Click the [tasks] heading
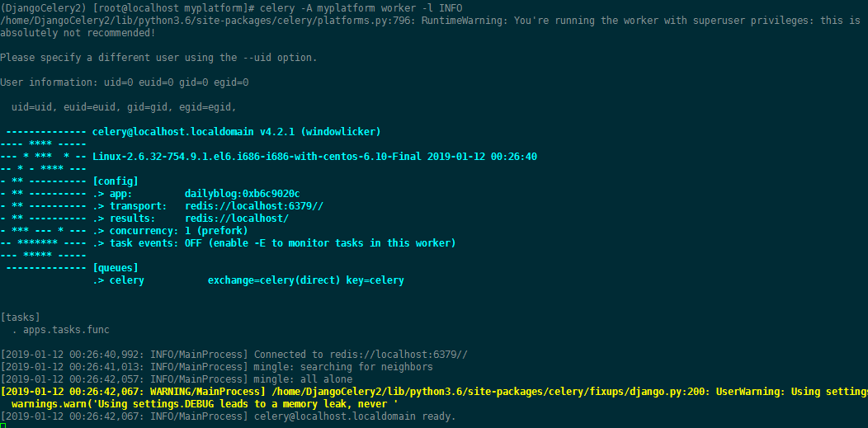Viewport: 868px width, 428px height. (x=20, y=317)
